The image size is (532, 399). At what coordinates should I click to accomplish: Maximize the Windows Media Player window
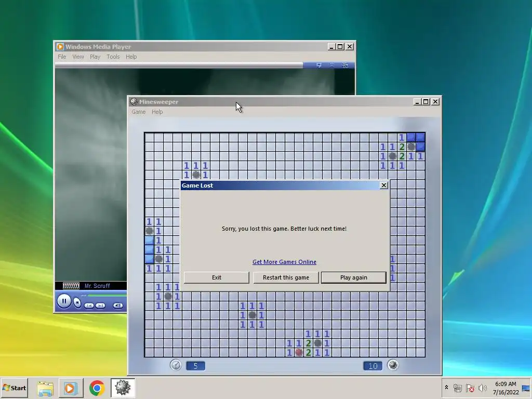click(x=340, y=46)
